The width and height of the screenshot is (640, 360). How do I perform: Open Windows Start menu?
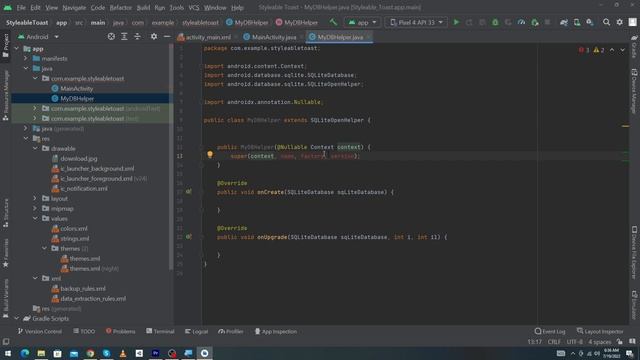tap(8, 353)
